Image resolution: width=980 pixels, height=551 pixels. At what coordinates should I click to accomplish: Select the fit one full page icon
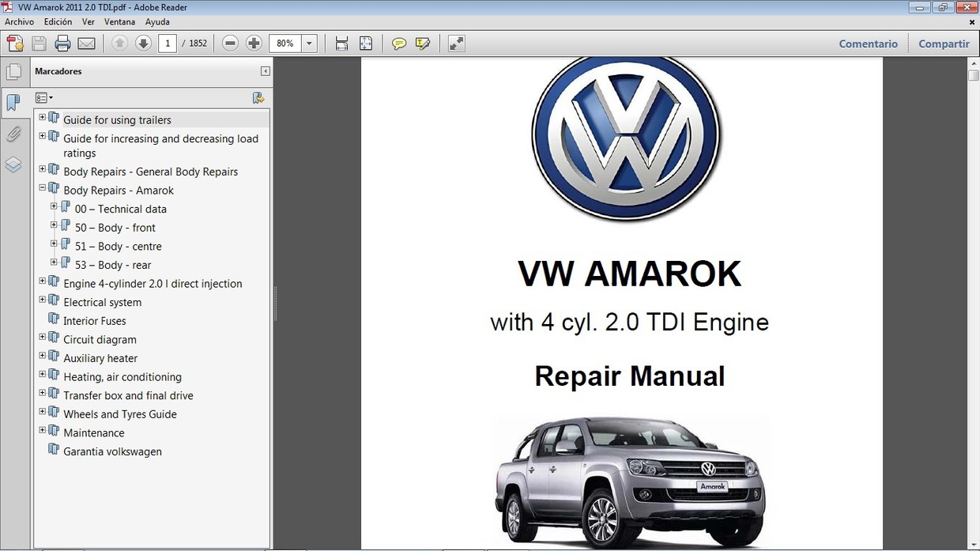coord(366,43)
